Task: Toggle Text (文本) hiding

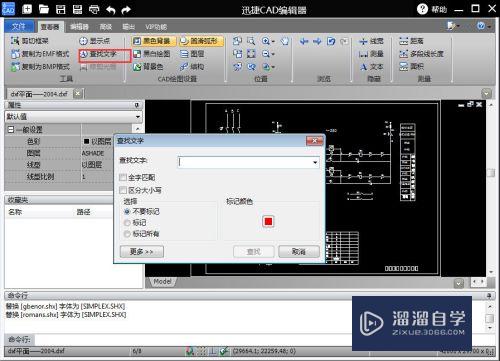Action: tap(371, 67)
